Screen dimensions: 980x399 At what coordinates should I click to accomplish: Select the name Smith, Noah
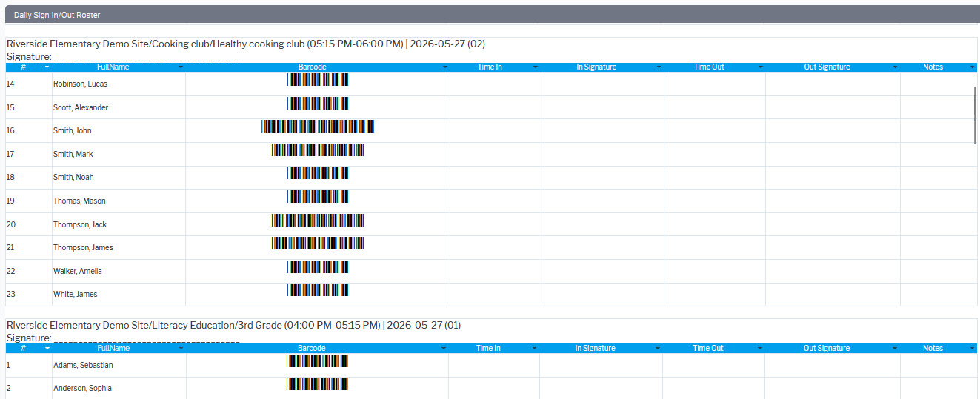[73, 178]
